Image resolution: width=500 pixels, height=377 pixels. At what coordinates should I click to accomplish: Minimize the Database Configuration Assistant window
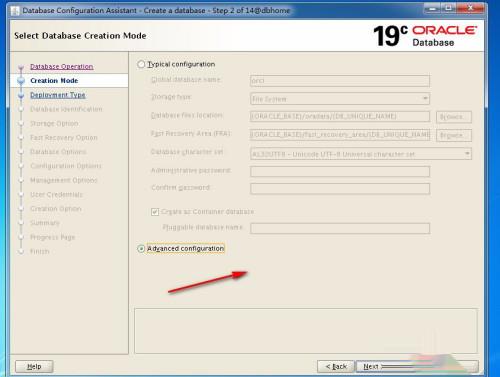(x=433, y=8)
